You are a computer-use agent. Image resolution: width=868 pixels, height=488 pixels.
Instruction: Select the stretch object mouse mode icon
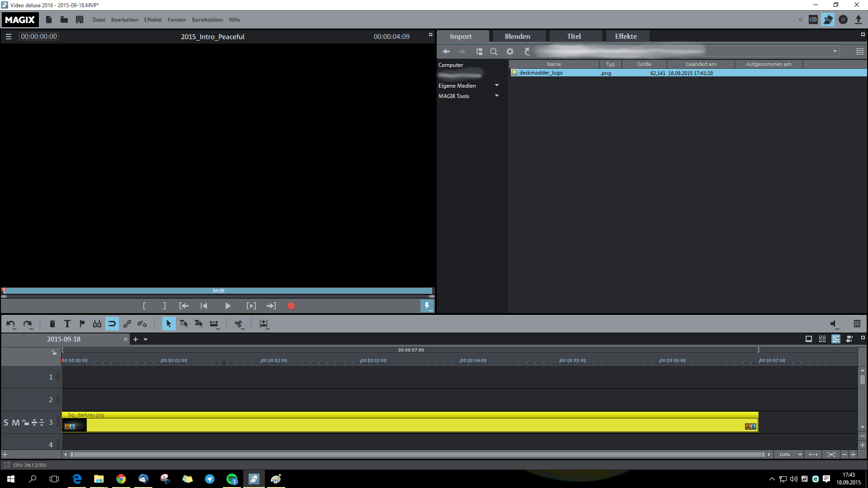214,324
